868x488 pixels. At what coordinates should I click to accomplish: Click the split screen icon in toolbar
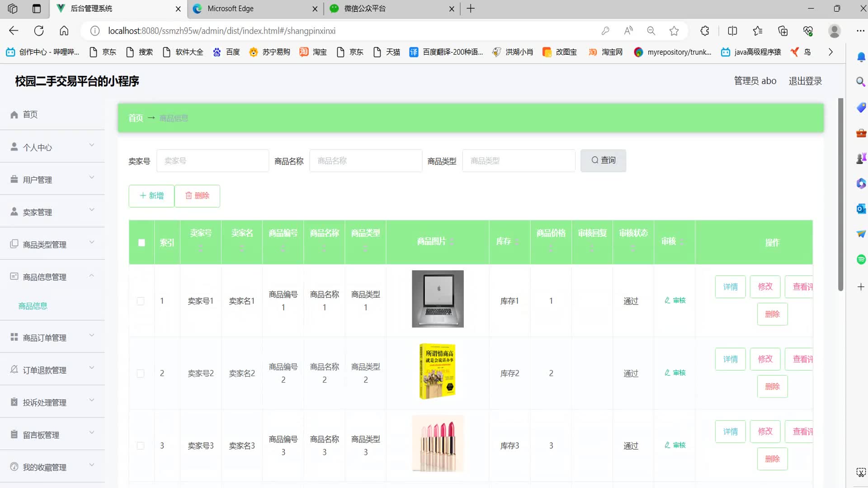click(732, 31)
